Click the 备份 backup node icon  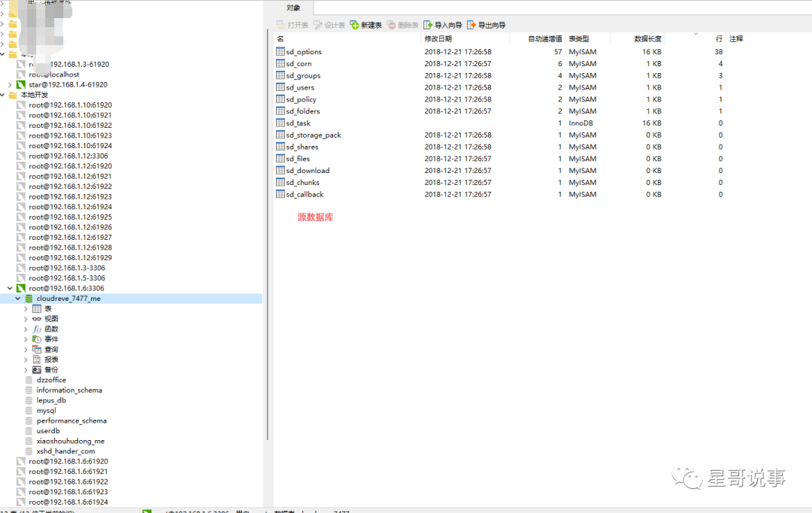click(x=37, y=369)
